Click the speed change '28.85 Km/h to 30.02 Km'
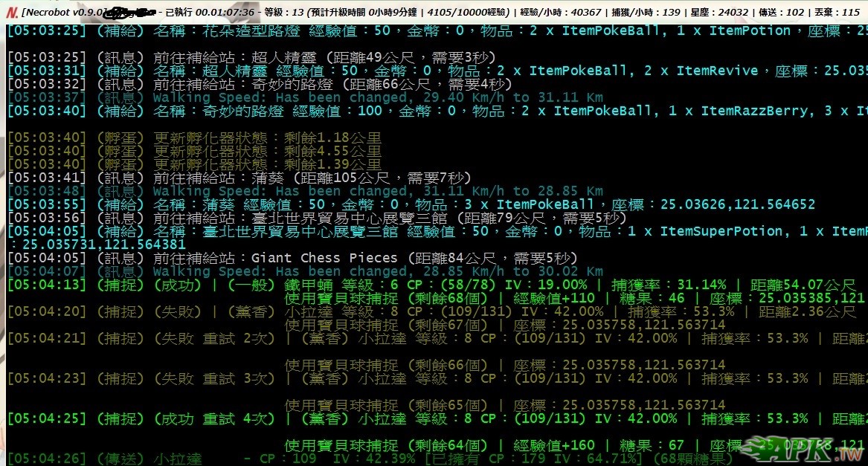 [513, 271]
